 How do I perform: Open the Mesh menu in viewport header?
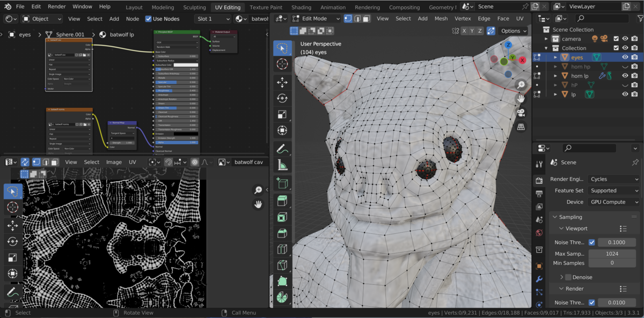click(x=441, y=18)
